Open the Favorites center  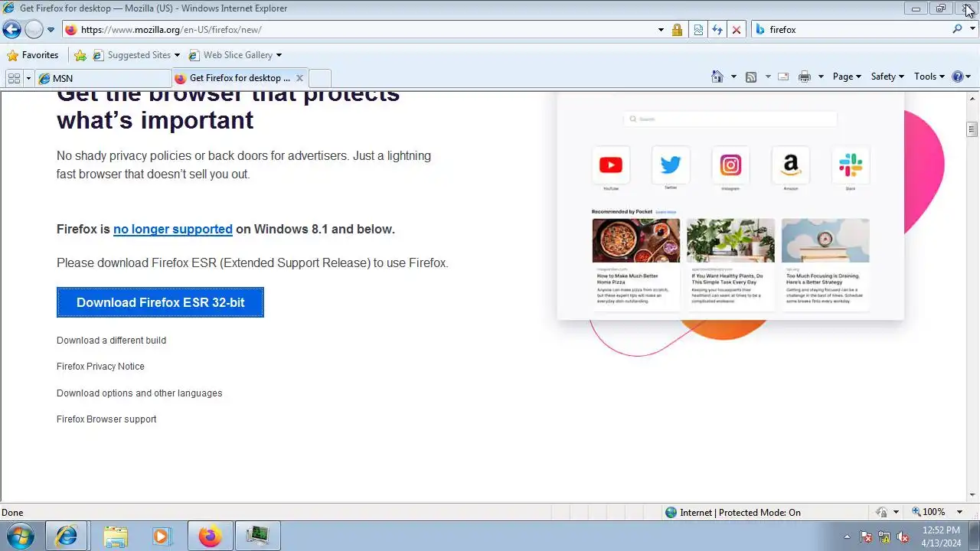[32, 55]
